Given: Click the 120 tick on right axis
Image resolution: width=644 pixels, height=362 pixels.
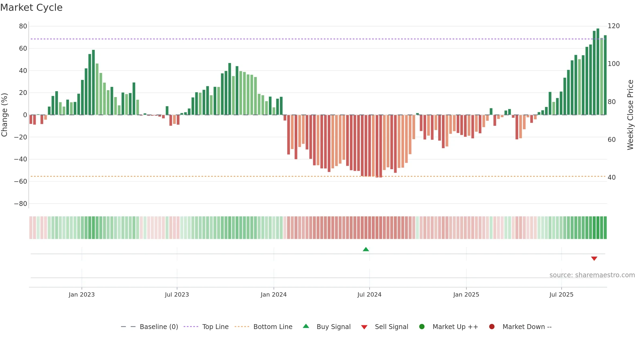Looking at the screenshot, I should (x=614, y=26).
